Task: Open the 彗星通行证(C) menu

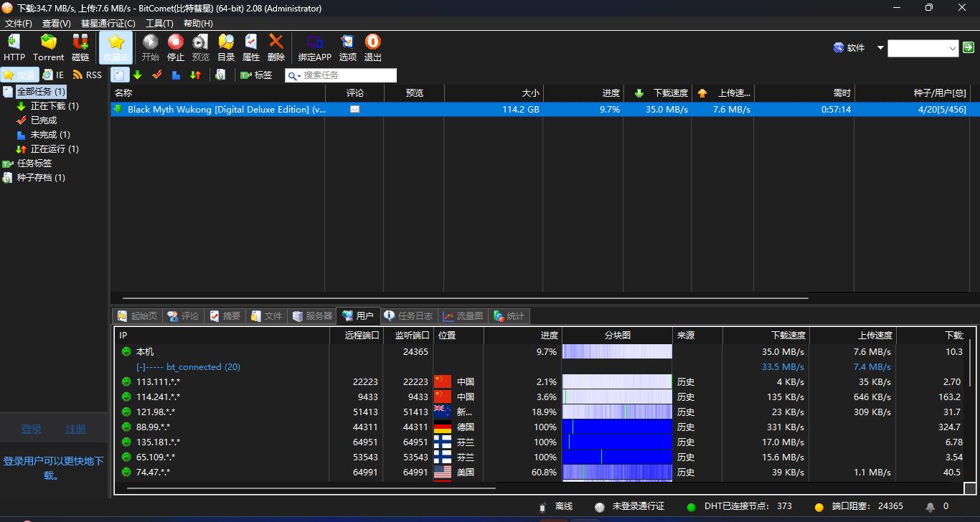Action: 108,24
